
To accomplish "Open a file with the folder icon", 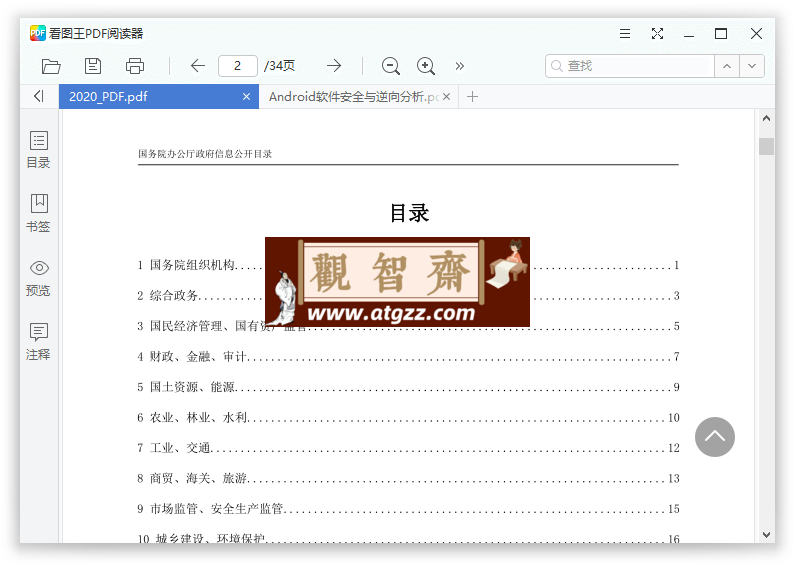I will [x=51, y=66].
